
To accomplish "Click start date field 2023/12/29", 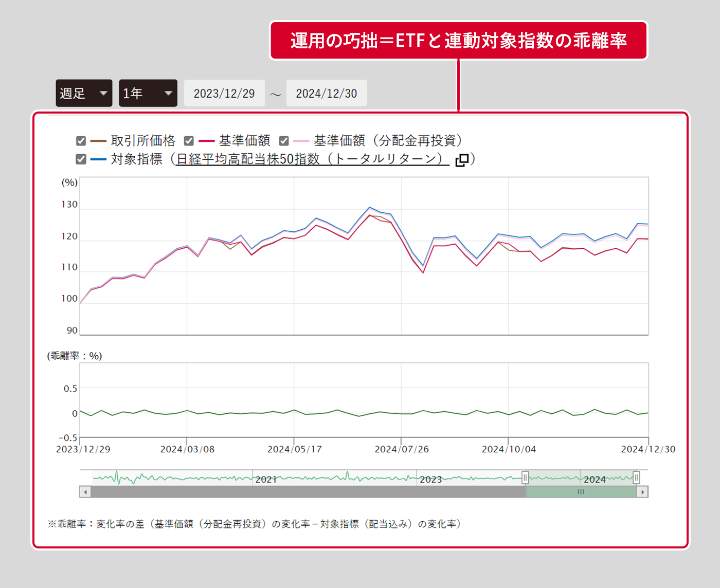I will point(224,93).
